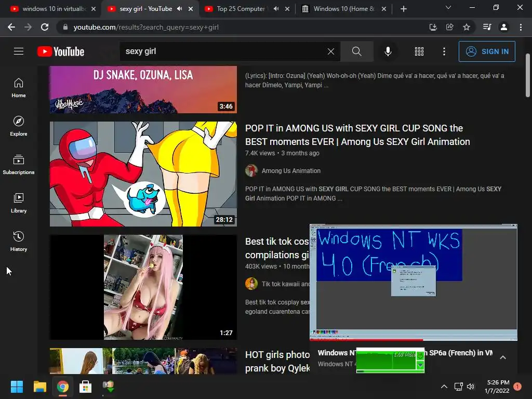Click the Among Us Animation channel avatar
The height and width of the screenshot is (399, 532).
point(251,170)
